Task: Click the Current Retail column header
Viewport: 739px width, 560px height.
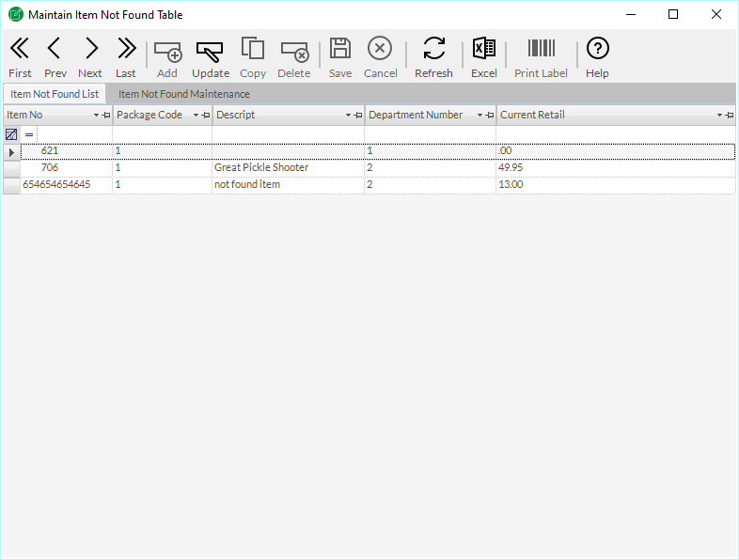Action: 602,116
